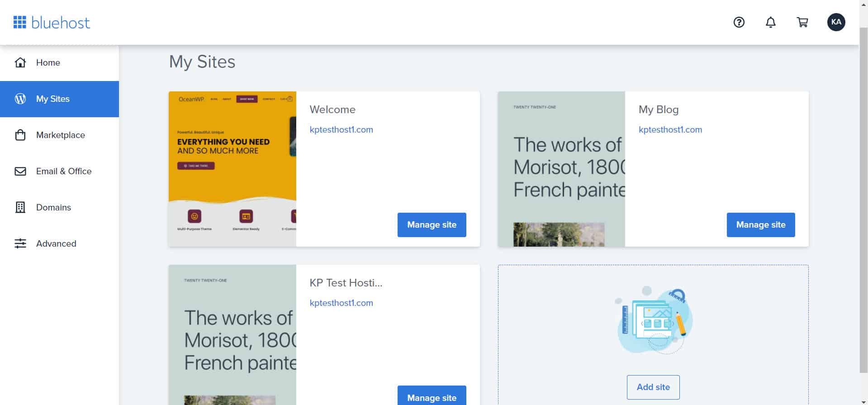Click the Email & Office envelope icon
868x405 pixels.
click(20, 171)
